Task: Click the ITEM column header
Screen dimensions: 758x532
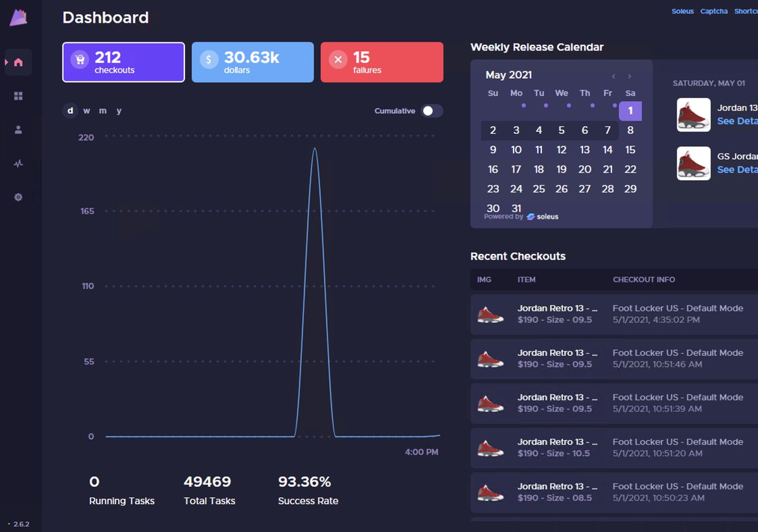Action: tap(527, 279)
